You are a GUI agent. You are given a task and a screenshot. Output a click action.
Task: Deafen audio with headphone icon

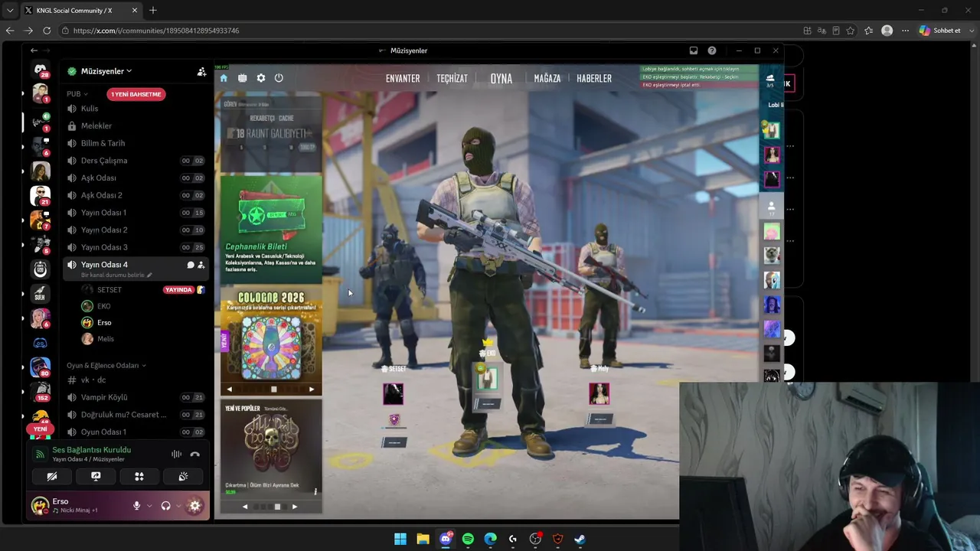point(165,506)
